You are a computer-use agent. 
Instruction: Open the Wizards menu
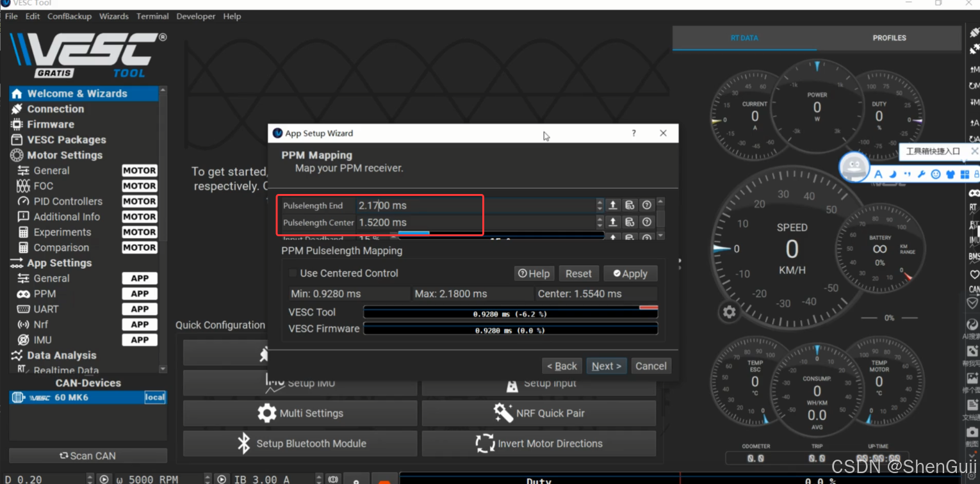pos(114,16)
